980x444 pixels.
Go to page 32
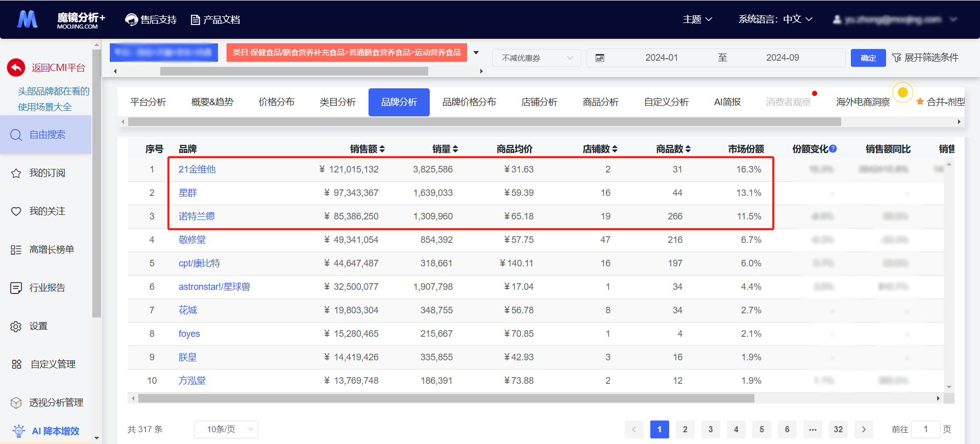[838, 429]
